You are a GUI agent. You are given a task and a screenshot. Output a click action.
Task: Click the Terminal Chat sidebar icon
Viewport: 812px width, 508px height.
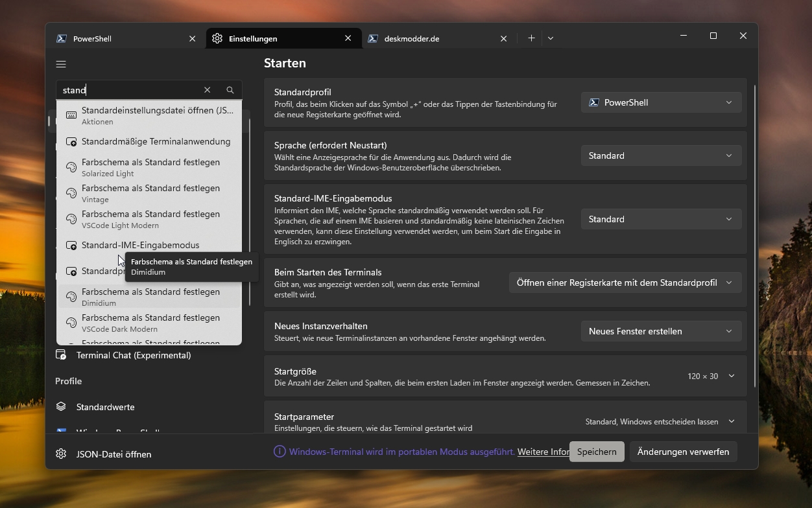click(x=61, y=355)
